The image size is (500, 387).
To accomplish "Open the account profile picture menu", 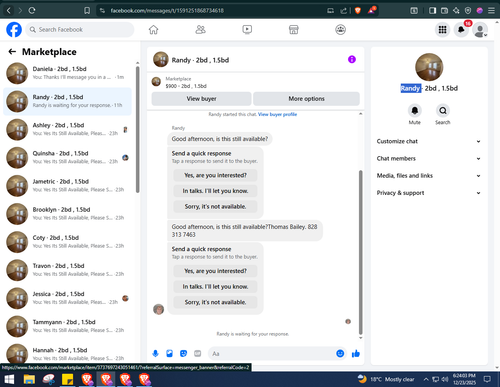I will point(480,30).
